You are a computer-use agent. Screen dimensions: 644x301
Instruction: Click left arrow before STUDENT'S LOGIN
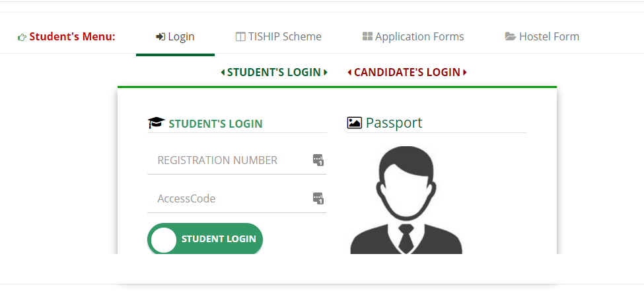click(223, 72)
